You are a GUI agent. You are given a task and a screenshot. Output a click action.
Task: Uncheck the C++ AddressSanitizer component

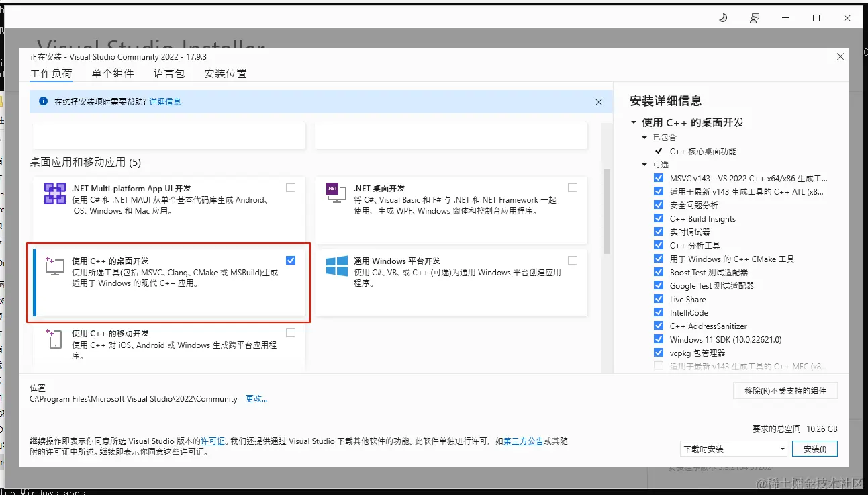point(659,326)
